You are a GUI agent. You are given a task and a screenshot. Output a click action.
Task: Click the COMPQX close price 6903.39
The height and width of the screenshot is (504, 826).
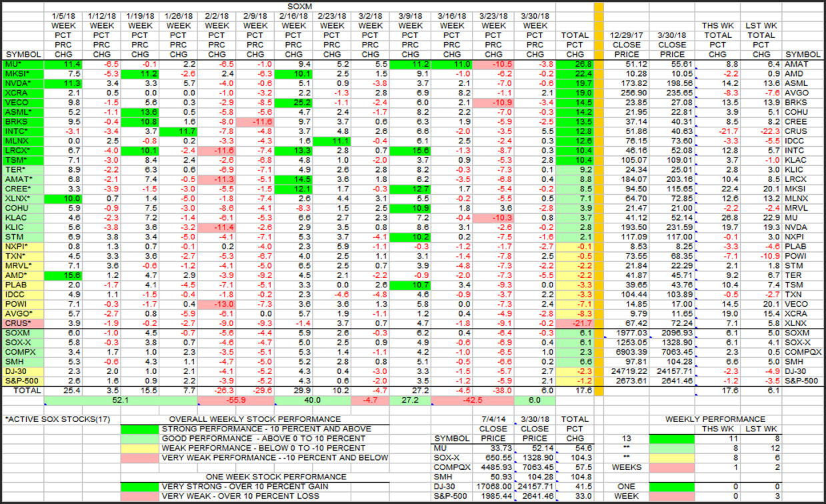625,352
